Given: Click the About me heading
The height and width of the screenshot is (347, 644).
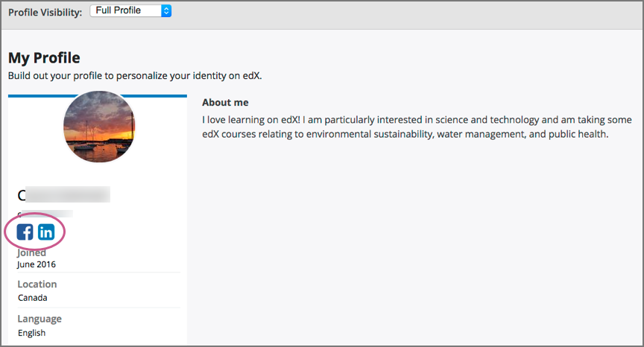Looking at the screenshot, I should [x=225, y=103].
